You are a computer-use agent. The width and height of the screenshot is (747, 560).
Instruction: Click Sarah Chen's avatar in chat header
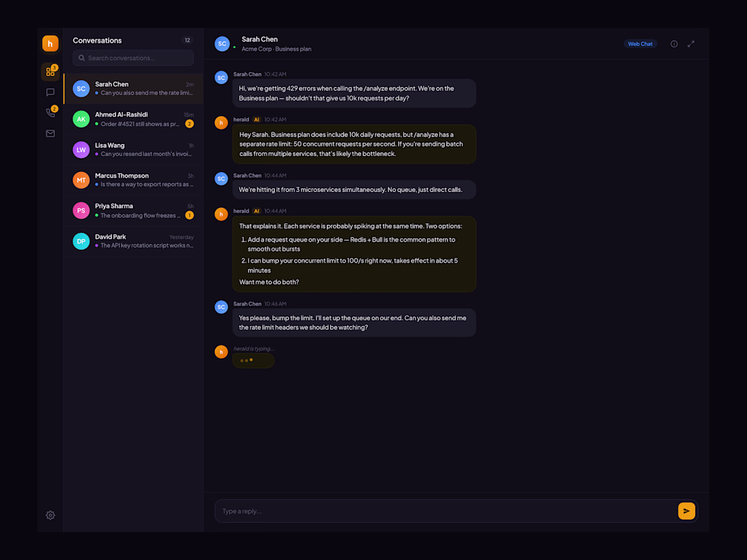tap(222, 44)
